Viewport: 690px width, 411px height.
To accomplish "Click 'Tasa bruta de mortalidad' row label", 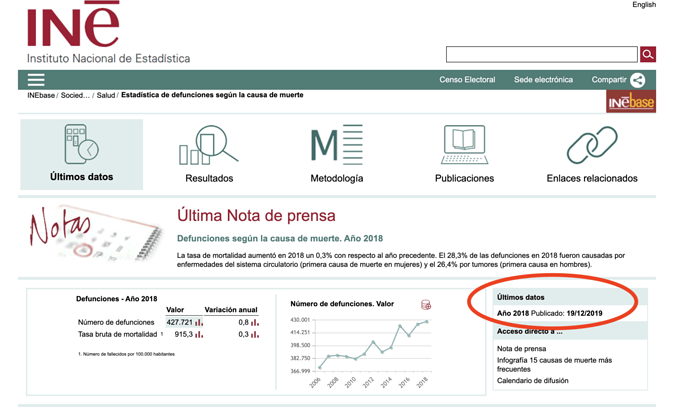I will pos(117,334).
